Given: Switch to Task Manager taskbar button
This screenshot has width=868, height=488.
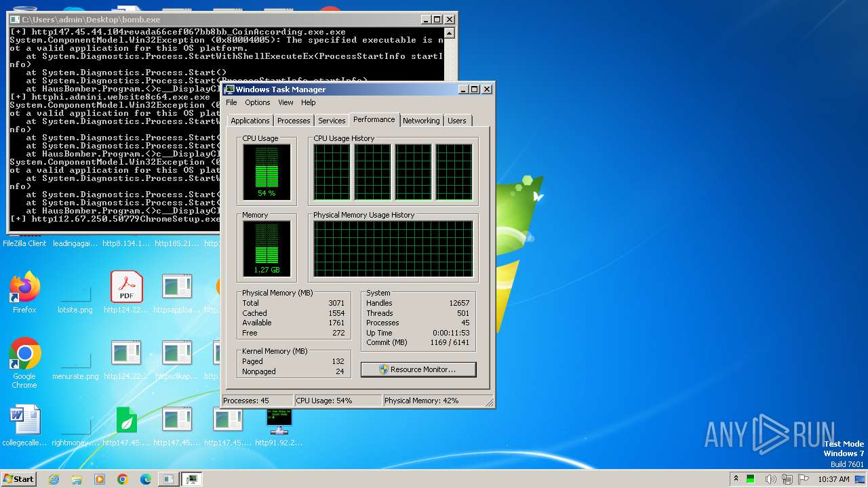Looking at the screenshot, I should [x=191, y=479].
